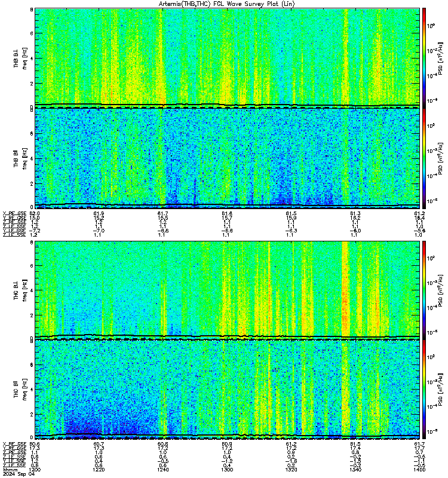Screen dimensions: 448x478
Task: Click the 'THB B⊥ freq [Hz]' axis label
Action: 20,58
